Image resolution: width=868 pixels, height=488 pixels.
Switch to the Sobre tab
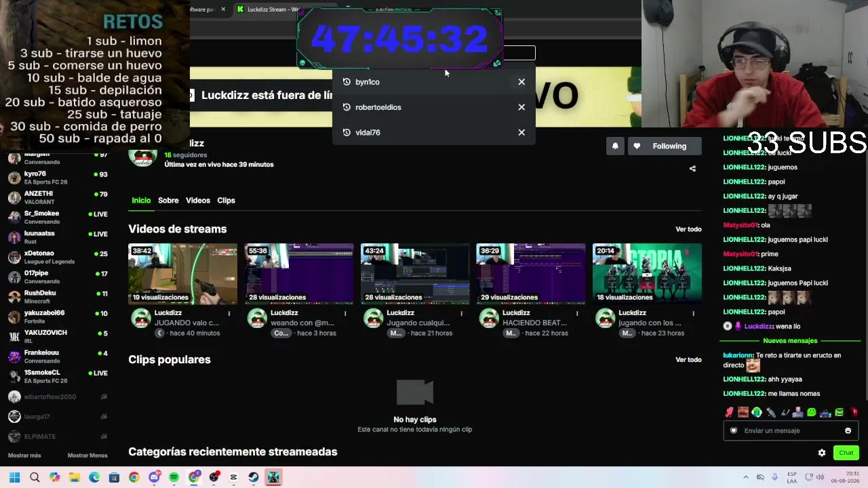[x=168, y=201]
